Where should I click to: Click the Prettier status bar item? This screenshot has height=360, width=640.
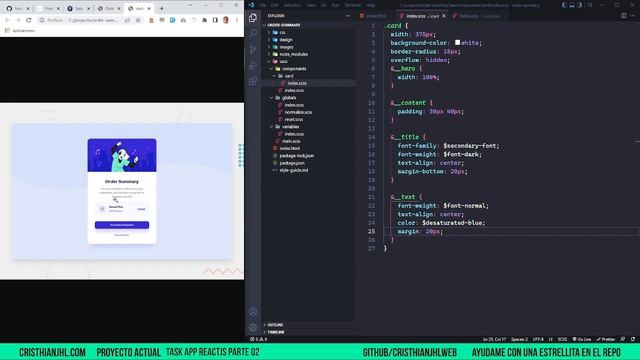click(606, 339)
